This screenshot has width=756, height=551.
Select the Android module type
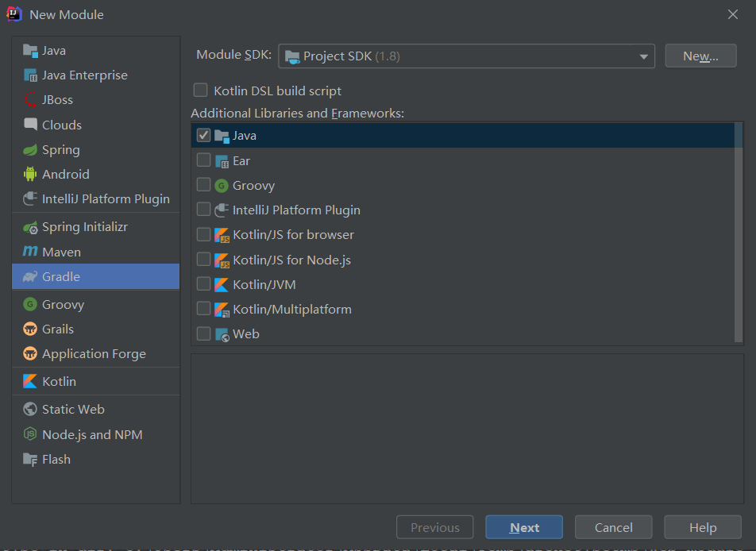click(60, 174)
